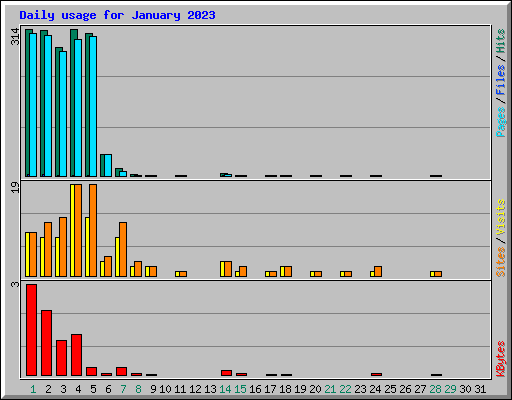Click the day '30' label on the x-axis
Image resolution: width=512 pixels, height=400 pixels.
tap(465, 389)
